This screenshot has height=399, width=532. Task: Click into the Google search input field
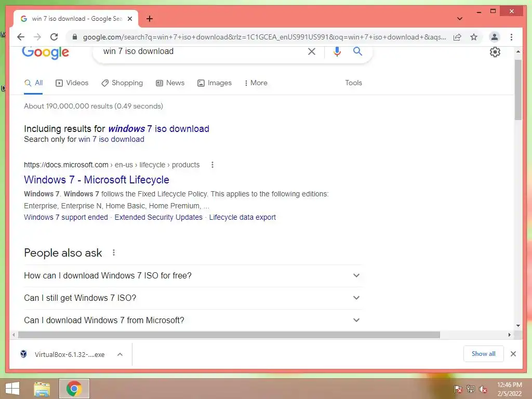(204, 51)
